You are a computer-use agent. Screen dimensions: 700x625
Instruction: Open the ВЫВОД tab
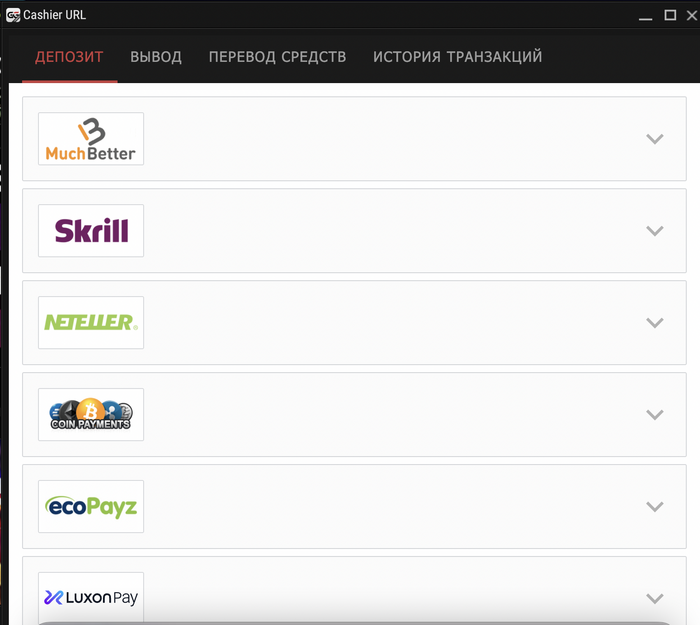pos(156,57)
